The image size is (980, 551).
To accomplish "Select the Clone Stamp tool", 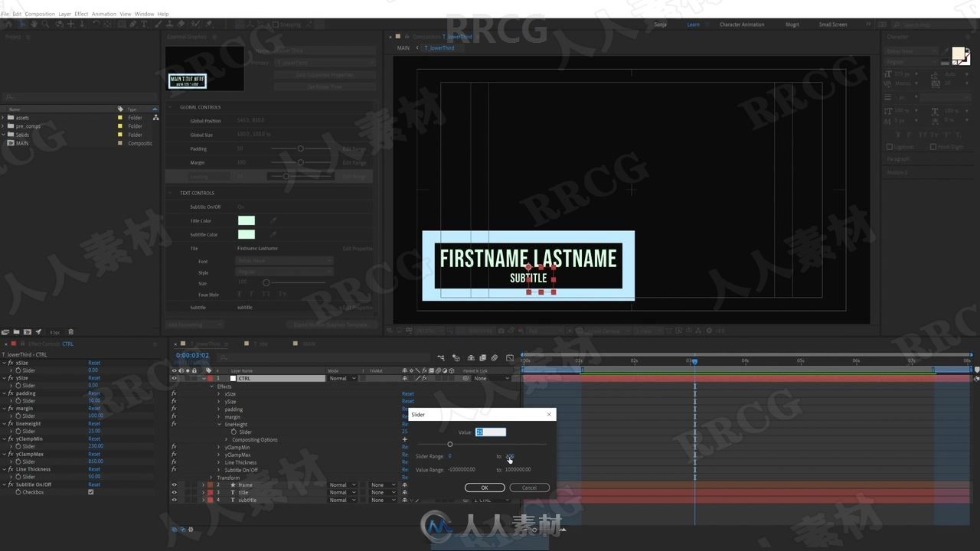I will 169,24.
